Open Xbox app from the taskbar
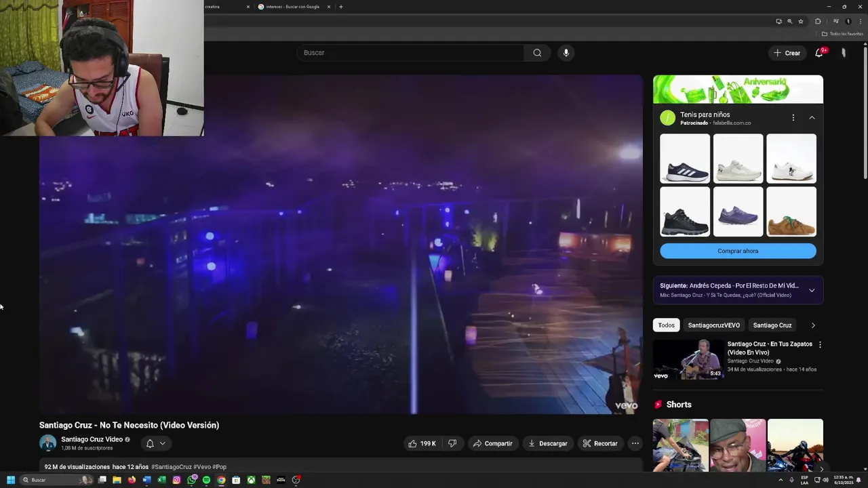 tap(251, 480)
